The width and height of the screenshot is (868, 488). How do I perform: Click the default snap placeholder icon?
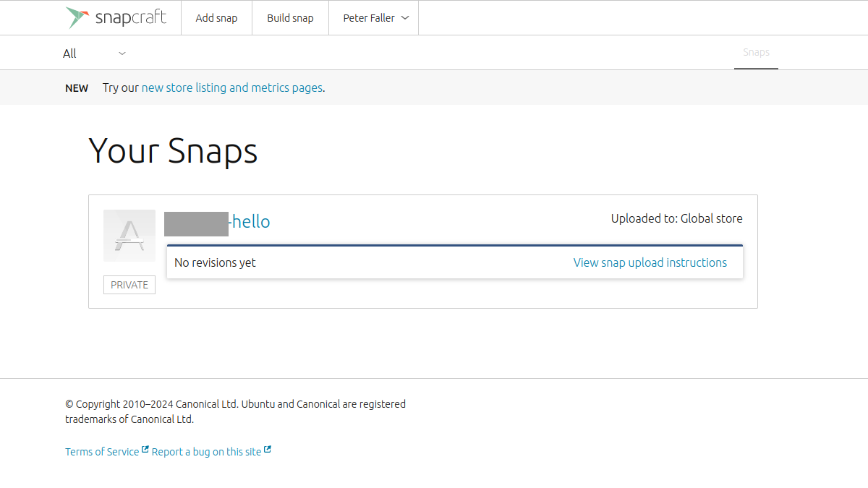[129, 236]
